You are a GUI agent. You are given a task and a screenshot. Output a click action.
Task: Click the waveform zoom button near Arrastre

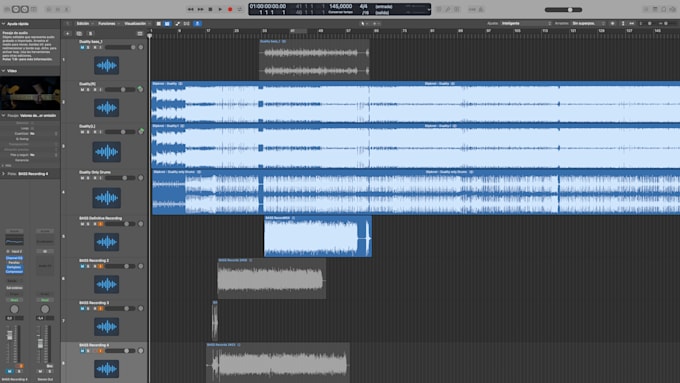coord(613,23)
